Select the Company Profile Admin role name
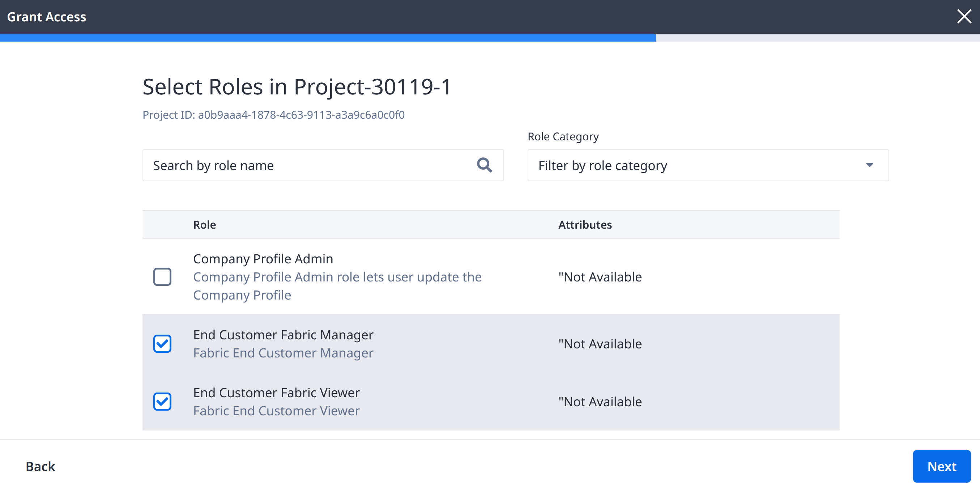The image size is (980, 492). 263,259
